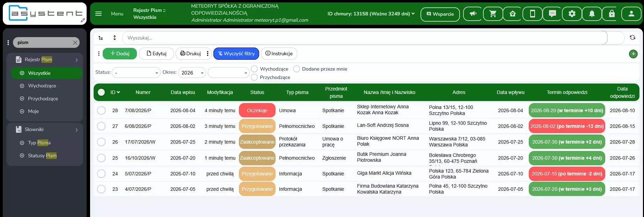Click the red Oczekuje status badge
644x217 pixels.
(x=257, y=110)
